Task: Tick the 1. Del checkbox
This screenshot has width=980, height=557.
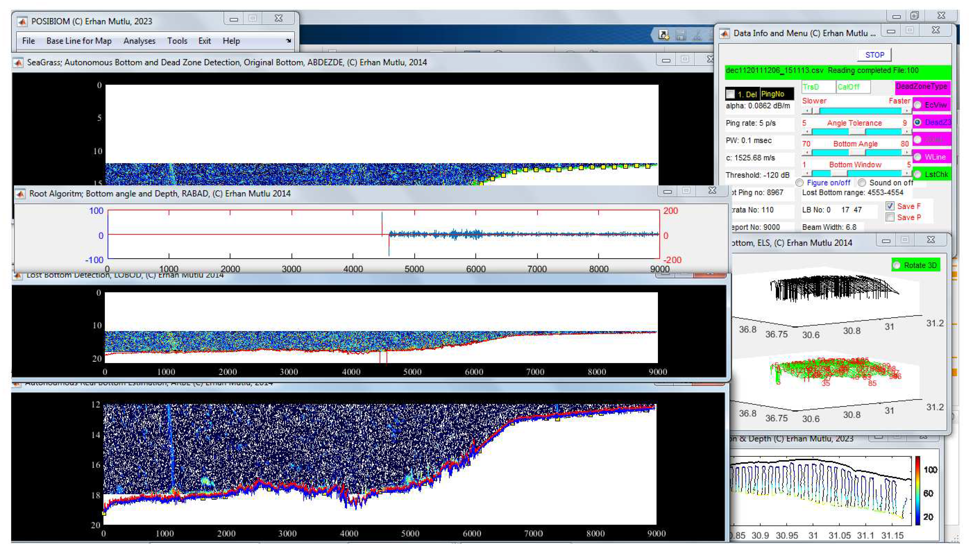Action: pyautogui.click(x=731, y=94)
